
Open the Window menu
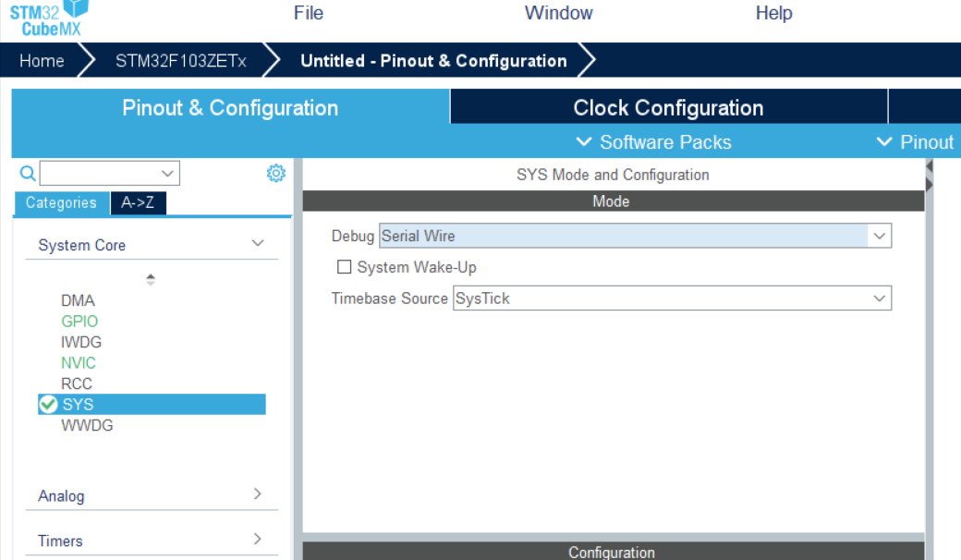[x=558, y=13]
